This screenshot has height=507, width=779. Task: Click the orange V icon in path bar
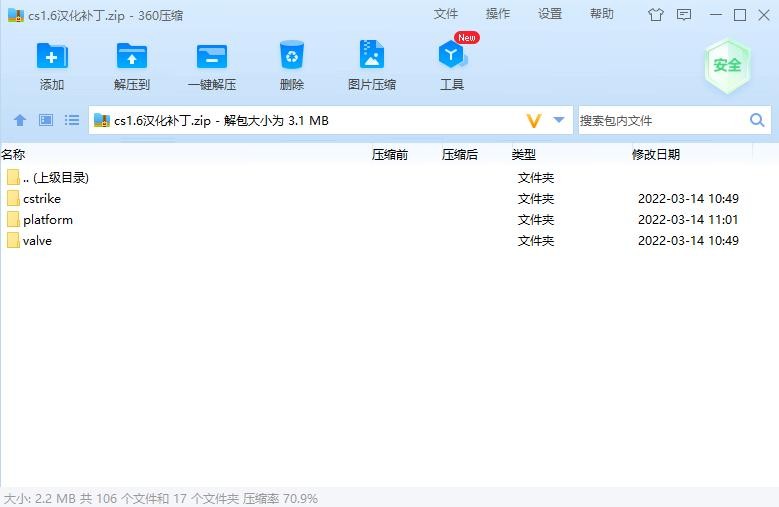coord(534,121)
